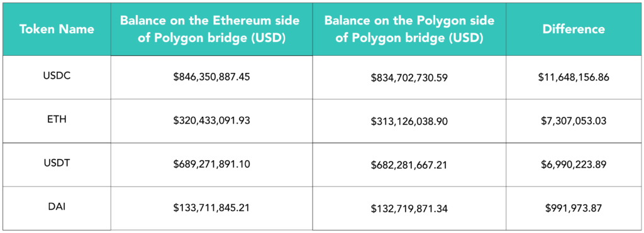
Task: Click the $846,350,887.45 USDC Ethereum balance
Action: pyautogui.click(x=211, y=77)
